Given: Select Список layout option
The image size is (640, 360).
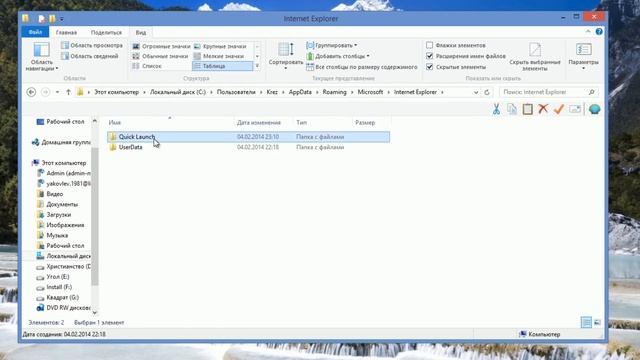Looking at the screenshot, I should (x=147, y=66).
